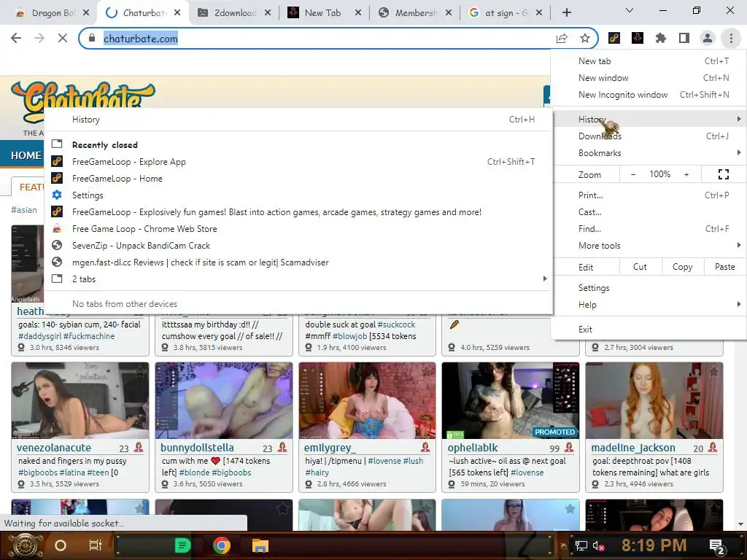Click the muted volume icon in system tray
The height and width of the screenshot is (560, 747).
[598, 545]
